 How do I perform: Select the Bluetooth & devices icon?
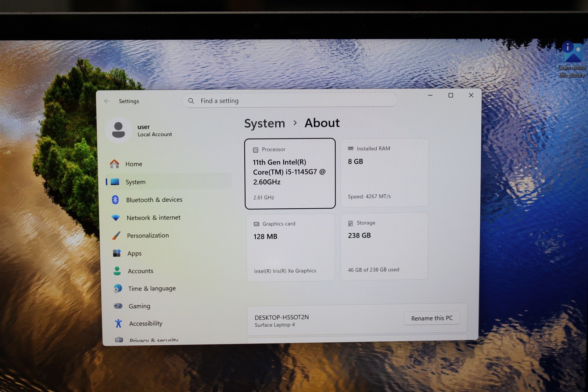point(115,199)
